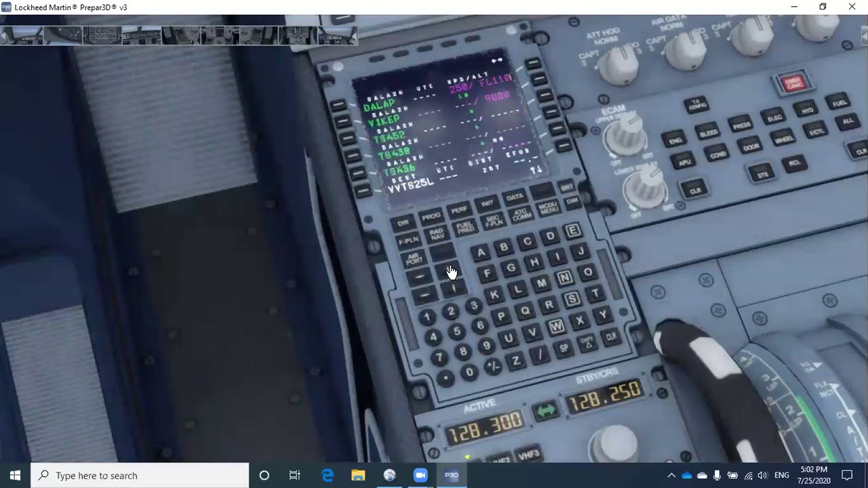Open MCDU SEC F-PLN page

point(493,220)
